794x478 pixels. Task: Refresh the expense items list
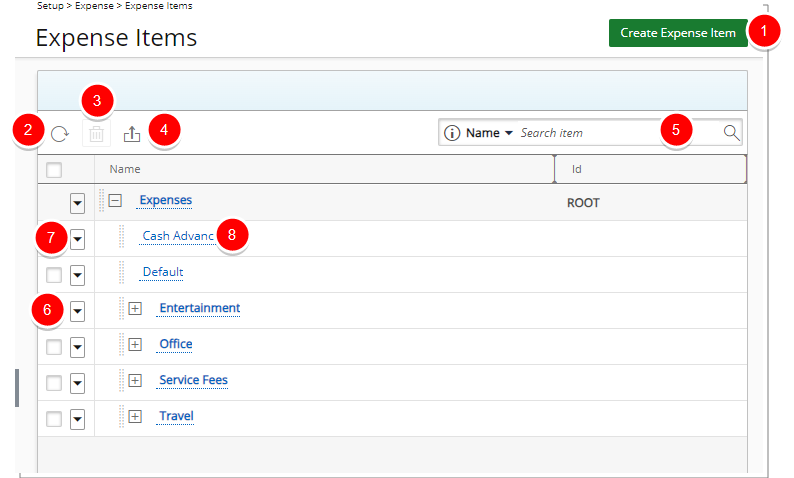pyautogui.click(x=60, y=134)
